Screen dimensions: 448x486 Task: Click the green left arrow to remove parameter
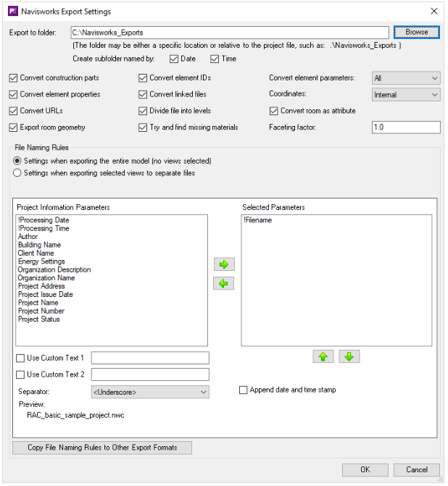(x=224, y=283)
